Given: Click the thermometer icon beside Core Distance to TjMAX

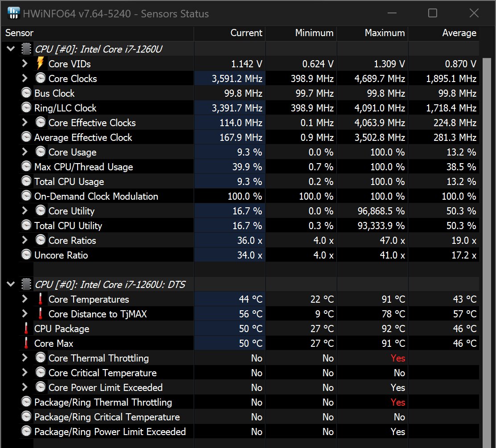Looking at the screenshot, I should click(x=40, y=314).
